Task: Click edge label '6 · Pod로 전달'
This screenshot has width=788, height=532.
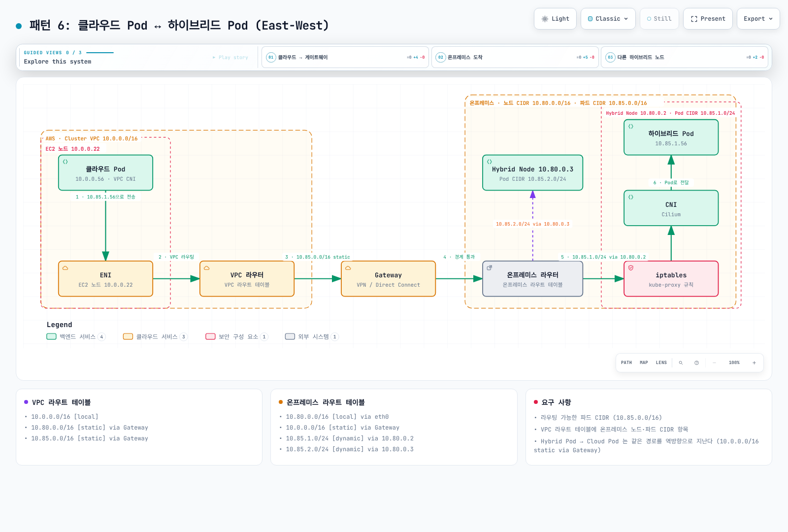Action: (671, 183)
